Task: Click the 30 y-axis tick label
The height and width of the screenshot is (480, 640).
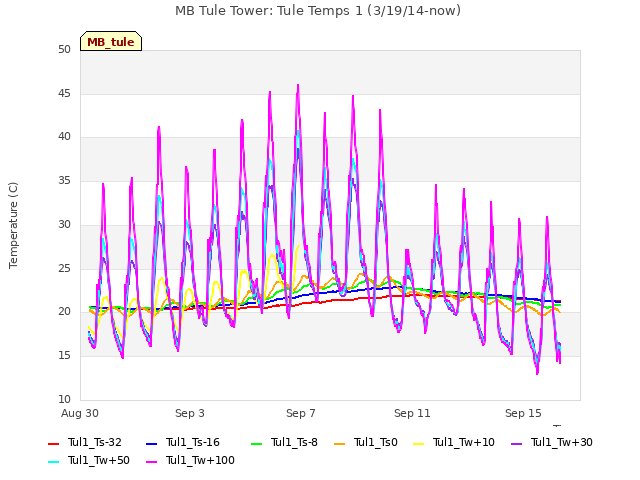Action: coord(64,224)
